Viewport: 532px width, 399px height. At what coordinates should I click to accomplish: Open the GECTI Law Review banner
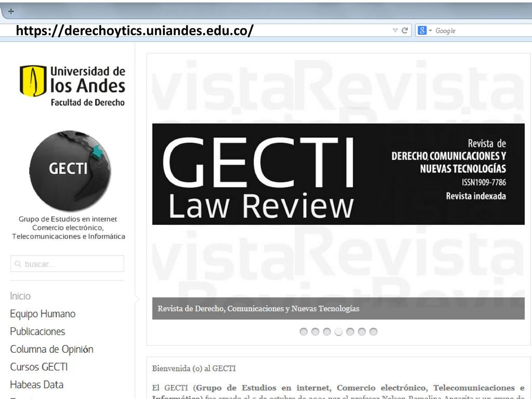point(338,174)
